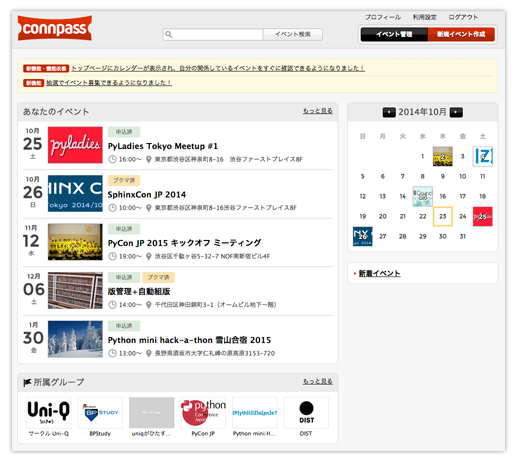The image size is (517, 465).
Task: Open the 利用設定 settings link
Action: click(x=424, y=17)
